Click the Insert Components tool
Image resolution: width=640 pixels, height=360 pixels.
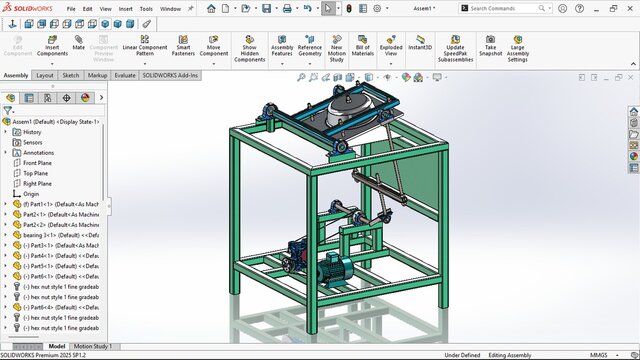(x=52, y=46)
